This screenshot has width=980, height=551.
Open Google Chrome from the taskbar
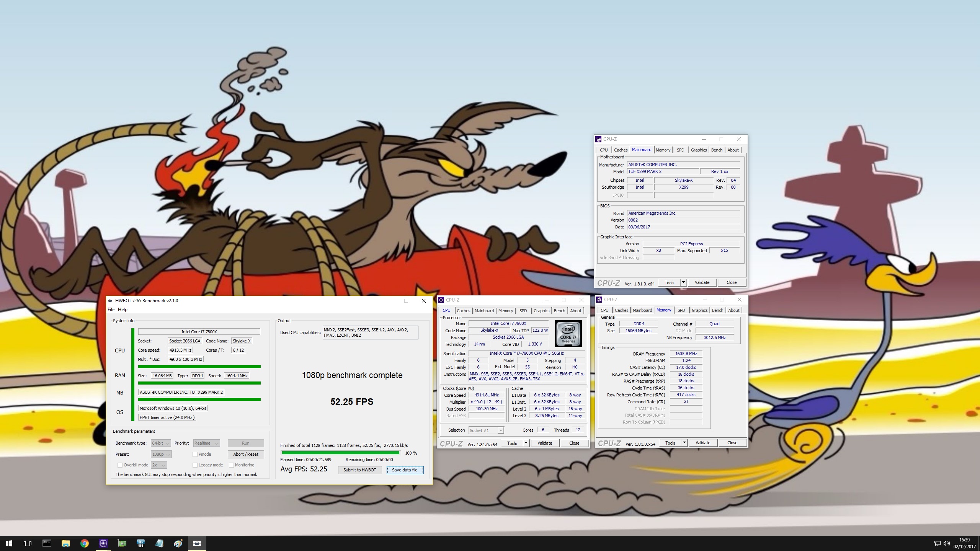point(84,543)
